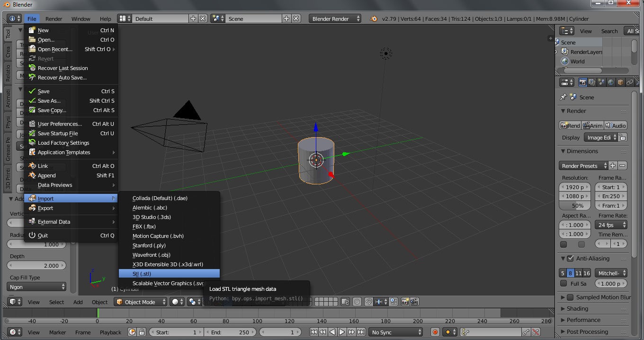644x340 pixels.
Task: Open the No Sync playback dropdown
Action: (x=396, y=332)
